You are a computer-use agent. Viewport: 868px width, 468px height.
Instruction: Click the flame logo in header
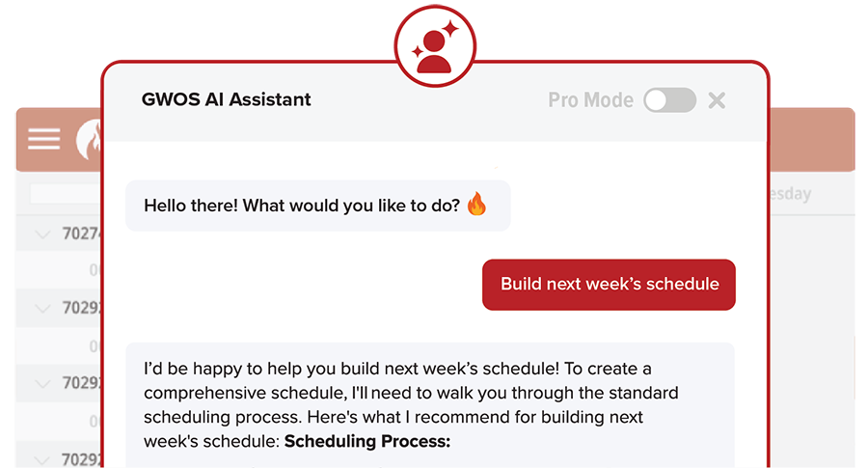(x=90, y=140)
